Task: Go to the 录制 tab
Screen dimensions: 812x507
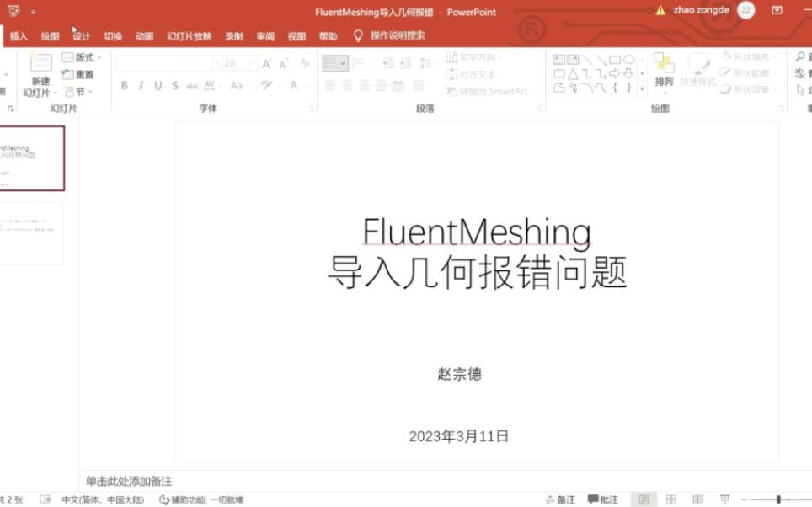Action: pos(234,36)
